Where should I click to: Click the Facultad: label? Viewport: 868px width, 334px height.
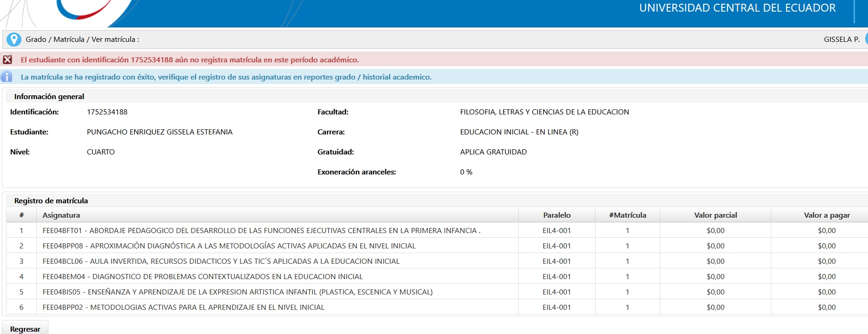[333, 112]
